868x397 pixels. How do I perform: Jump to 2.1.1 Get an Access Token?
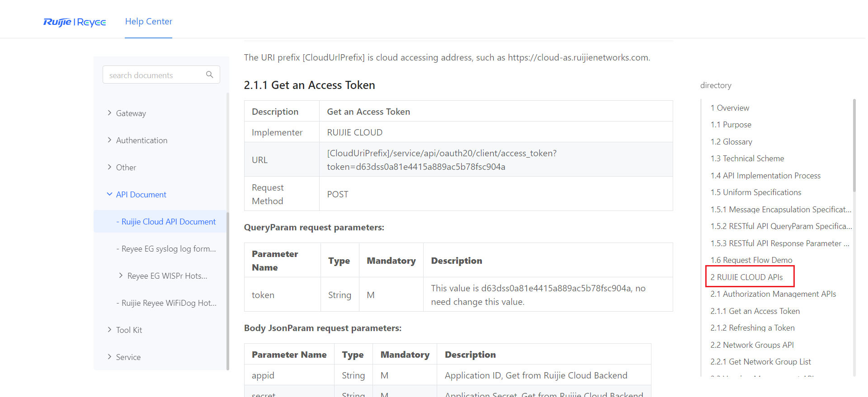click(755, 311)
